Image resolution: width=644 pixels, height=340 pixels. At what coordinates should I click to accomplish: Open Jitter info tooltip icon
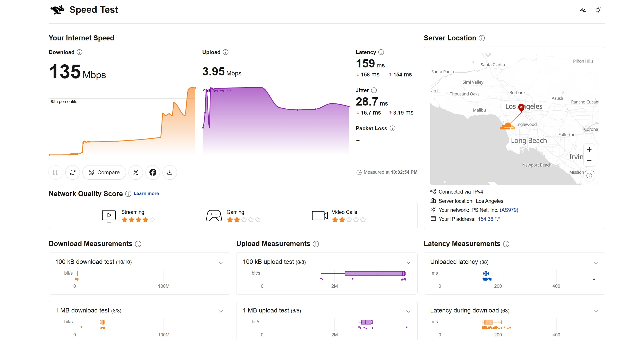374,90
